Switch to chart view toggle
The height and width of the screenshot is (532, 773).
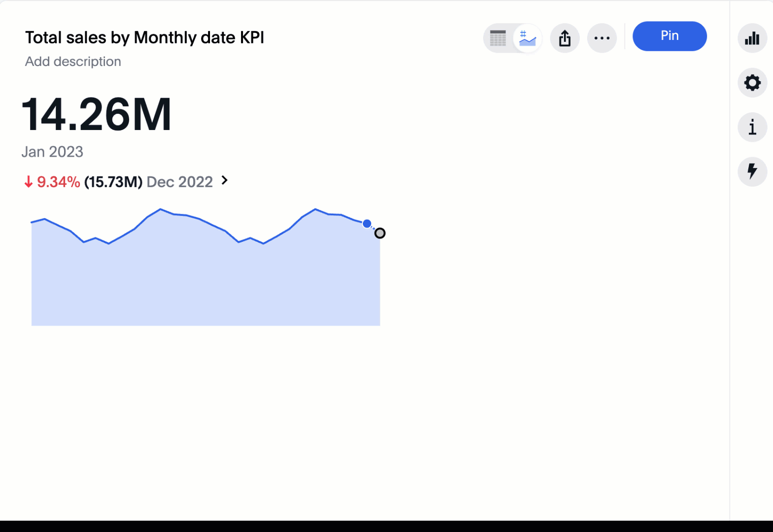(527, 38)
